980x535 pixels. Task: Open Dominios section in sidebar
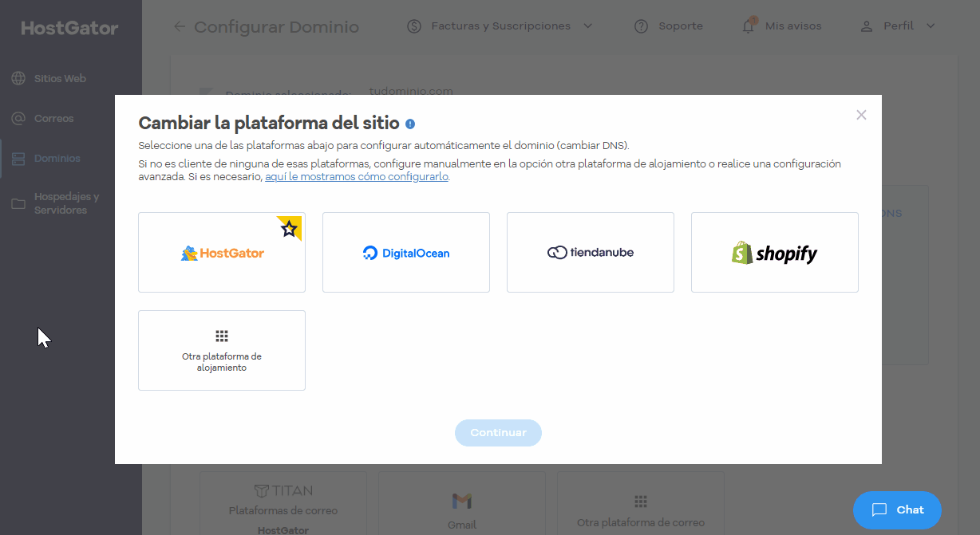click(57, 159)
